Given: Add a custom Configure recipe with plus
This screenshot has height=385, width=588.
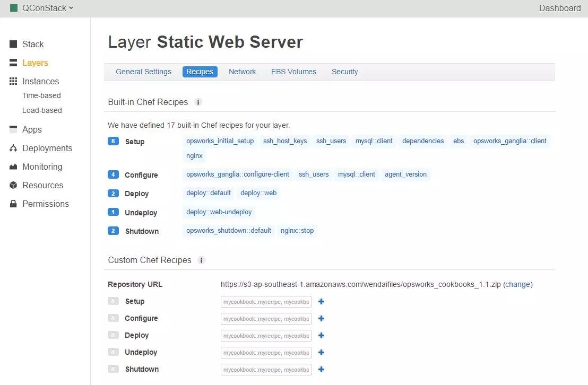Looking at the screenshot, I should (322, 318).
